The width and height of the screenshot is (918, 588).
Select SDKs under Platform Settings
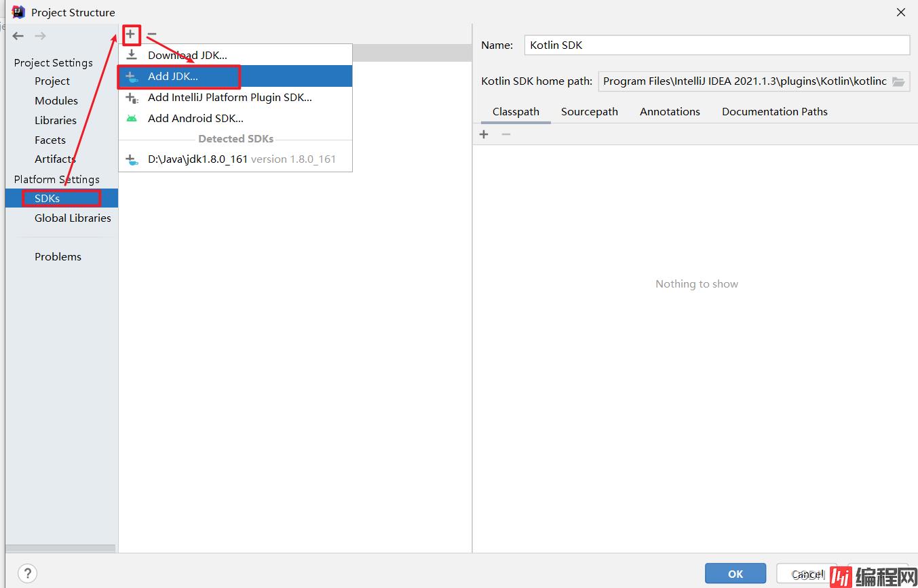coord(61,198)
